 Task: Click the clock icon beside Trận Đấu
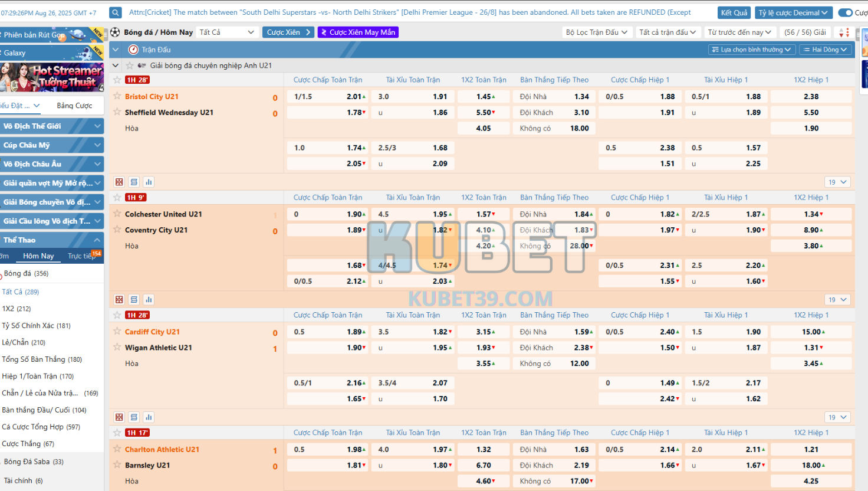pyautogui.click(x=133, y=50)
